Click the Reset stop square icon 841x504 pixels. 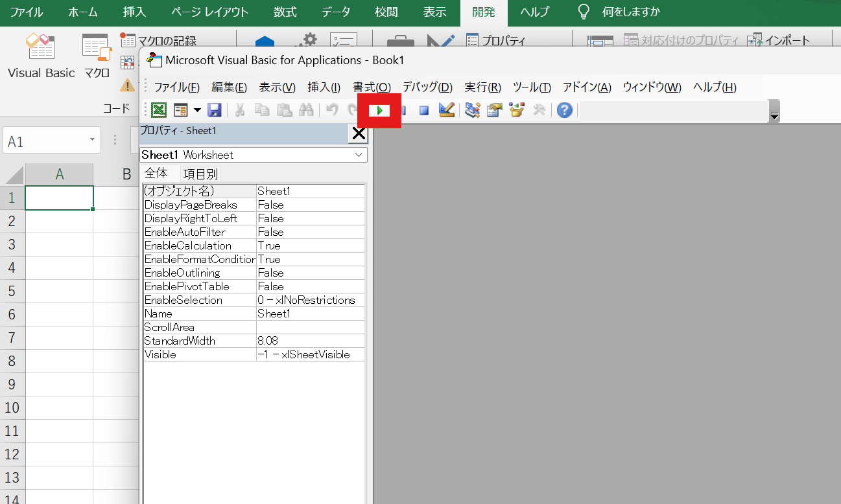[x=424, y=111]
